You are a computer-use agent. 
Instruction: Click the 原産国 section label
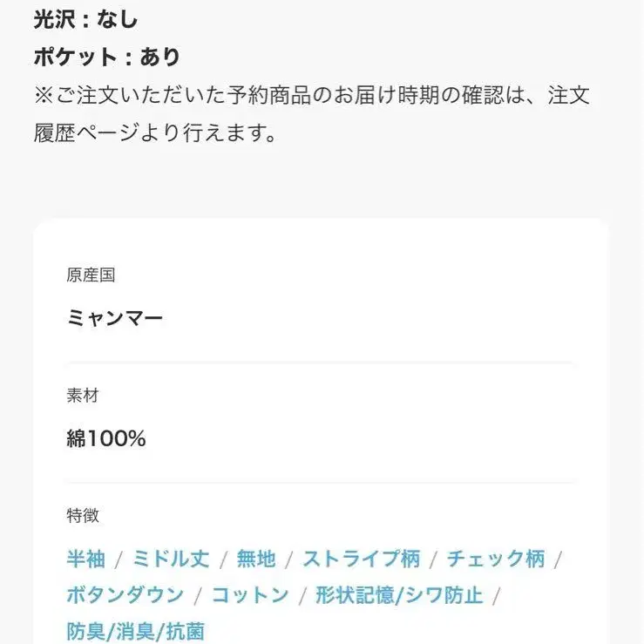[91, 275]
